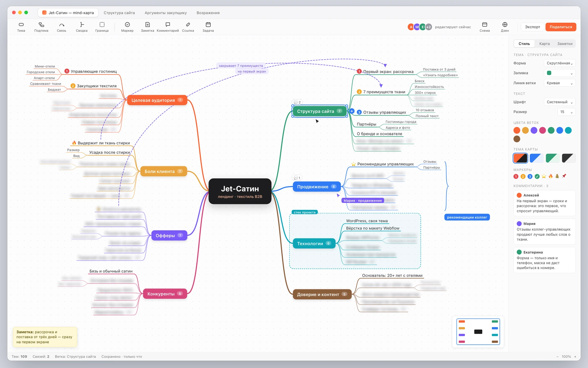
Task: Select the Конкуренты node
Action: (165, 294)
